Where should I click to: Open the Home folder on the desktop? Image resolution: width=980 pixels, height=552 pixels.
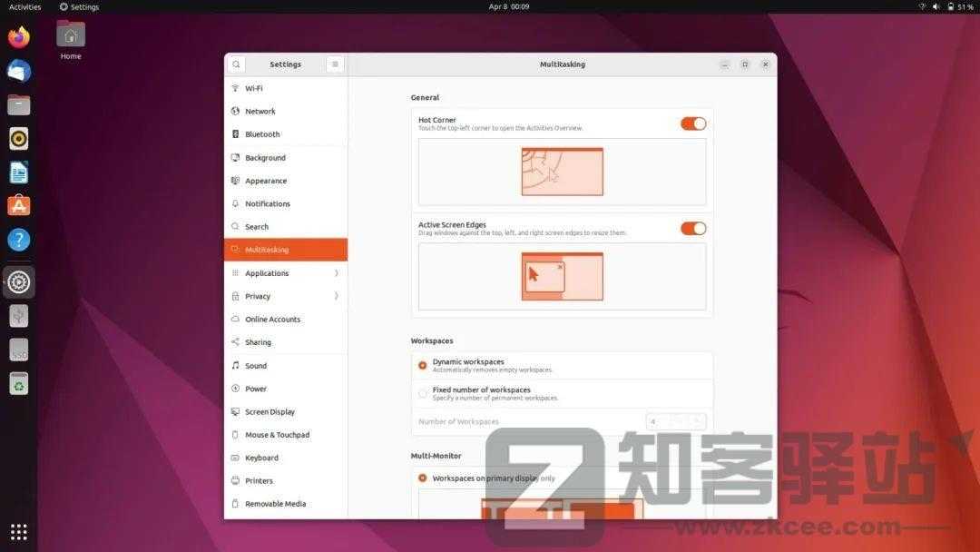[x=70, y=36]
